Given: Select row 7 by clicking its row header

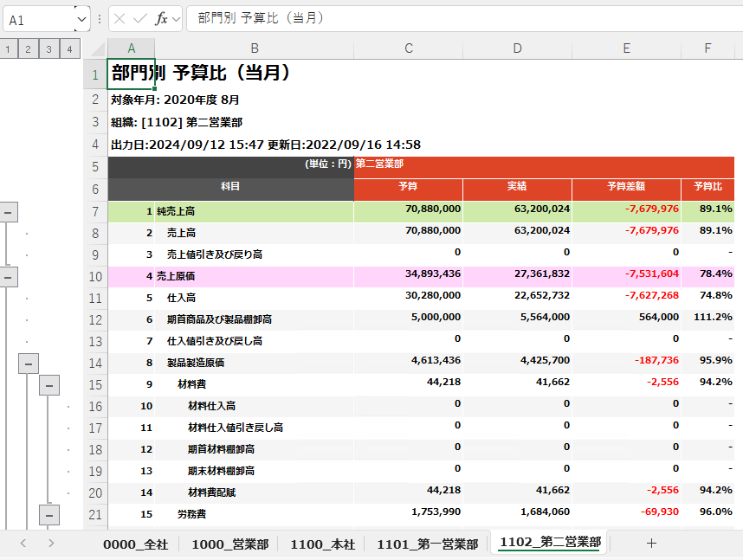Looking at the screenshot, I should (95, 211).
